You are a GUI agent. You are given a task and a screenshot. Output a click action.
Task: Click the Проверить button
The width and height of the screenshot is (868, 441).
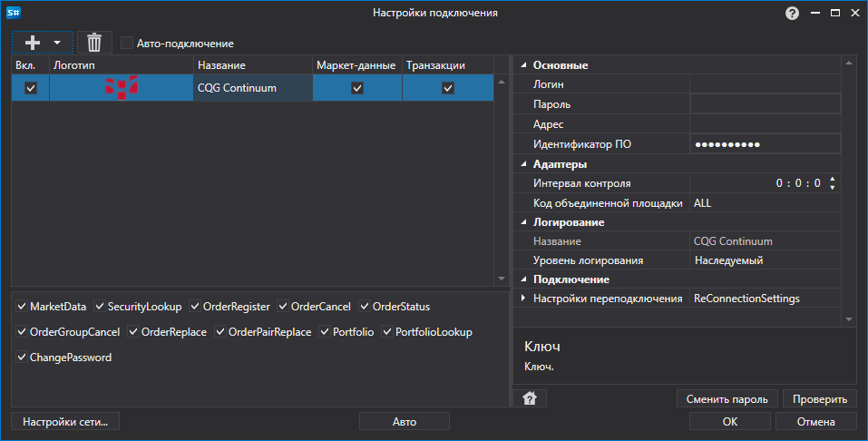click(820, 399)
